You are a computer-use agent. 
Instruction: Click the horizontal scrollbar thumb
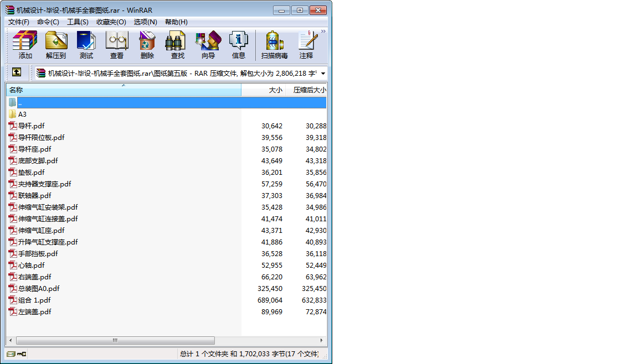[x=115, y=340]
